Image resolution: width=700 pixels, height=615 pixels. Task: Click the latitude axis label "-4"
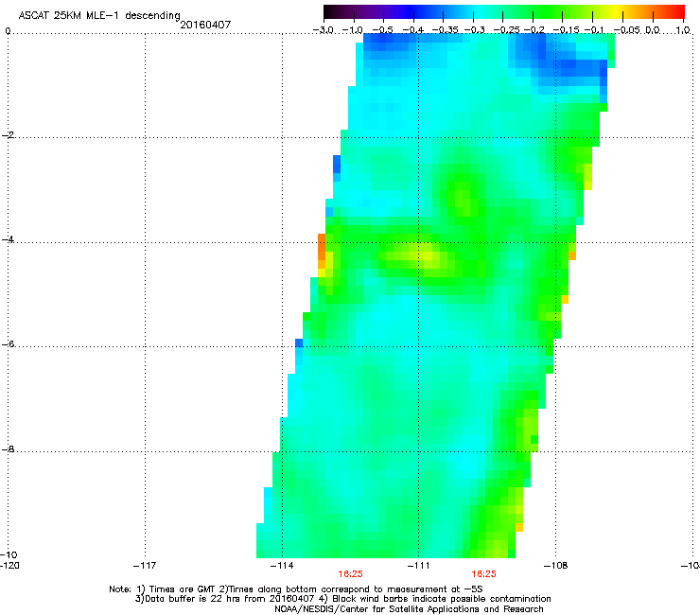[8, 239]
